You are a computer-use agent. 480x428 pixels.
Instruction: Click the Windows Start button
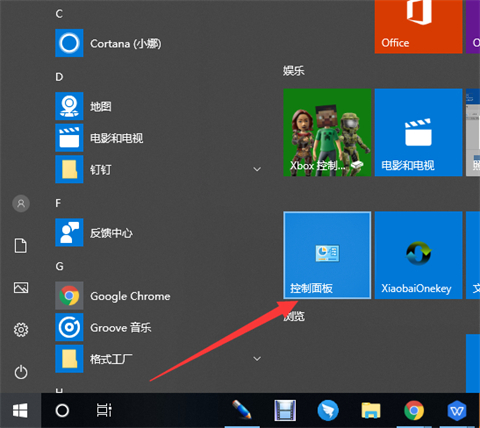[20, 410]
